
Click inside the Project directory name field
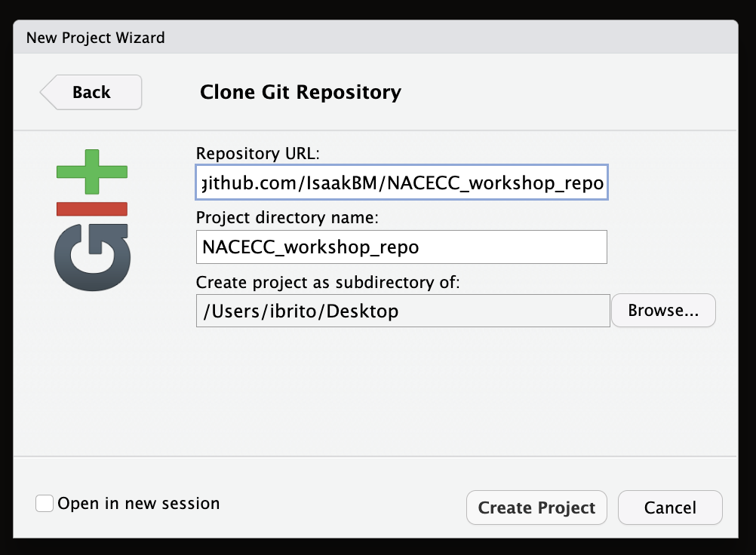(x=401, y=247)
